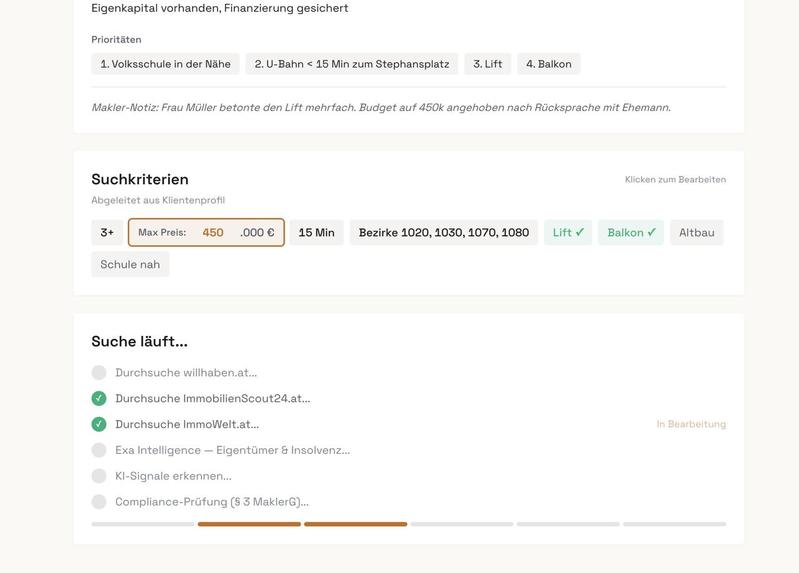Click the 'Suche läuft...' heading
The width and height of the screenshot is (799, 573).
(139, 342)
